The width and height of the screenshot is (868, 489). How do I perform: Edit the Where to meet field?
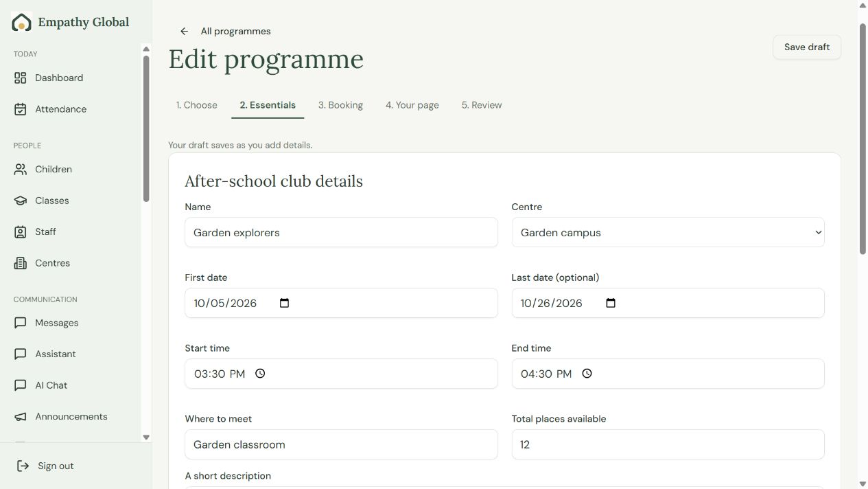pyautogui.click(x=341, y=444)
